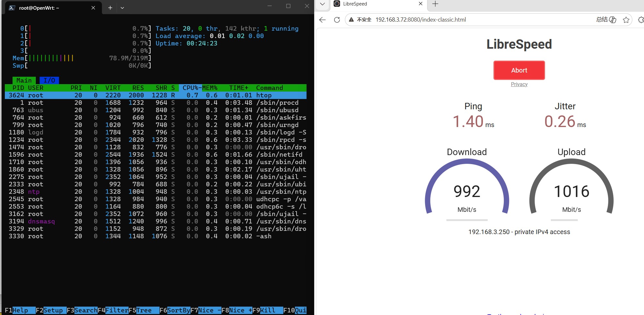
Task: Click F10 Quit in htop footer
Action: click(x=295, y=310)
